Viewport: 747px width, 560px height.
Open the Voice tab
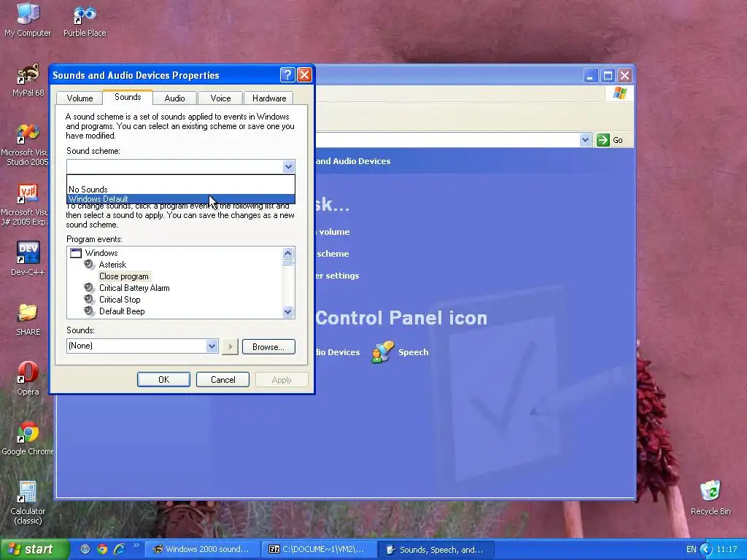(220, 98)
